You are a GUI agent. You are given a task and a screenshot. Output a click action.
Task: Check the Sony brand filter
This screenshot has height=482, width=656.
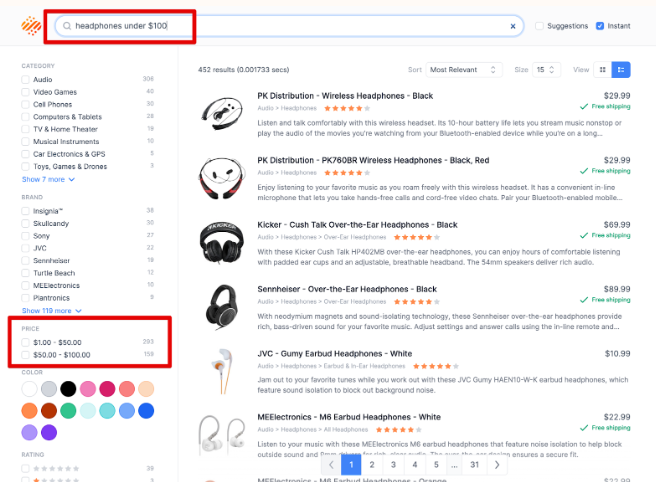coord(26,236)
